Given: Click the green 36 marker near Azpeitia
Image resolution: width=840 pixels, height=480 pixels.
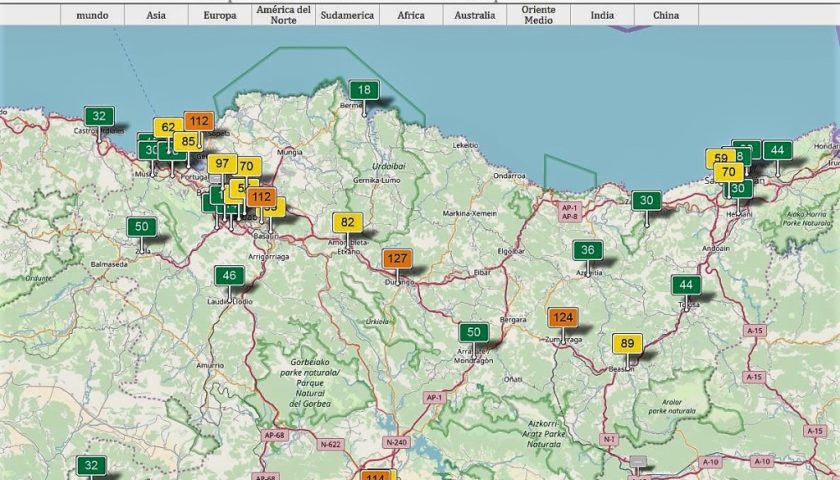Looking at the screenshot, I should pos(588,251).
